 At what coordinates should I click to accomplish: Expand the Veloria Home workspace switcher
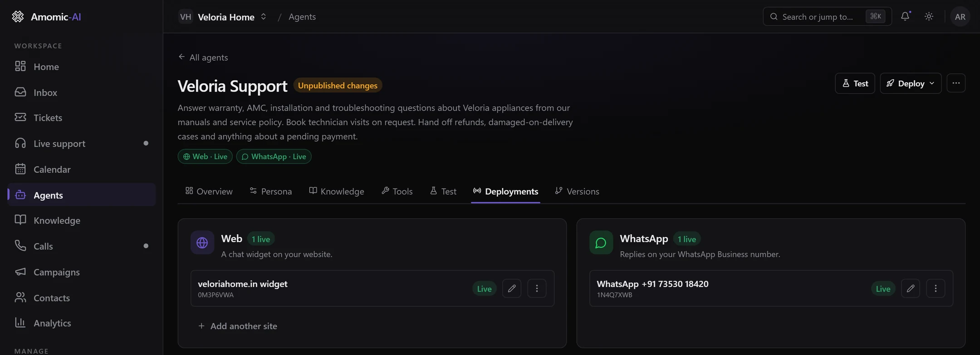pyautogui.click(x=223, y=17)
